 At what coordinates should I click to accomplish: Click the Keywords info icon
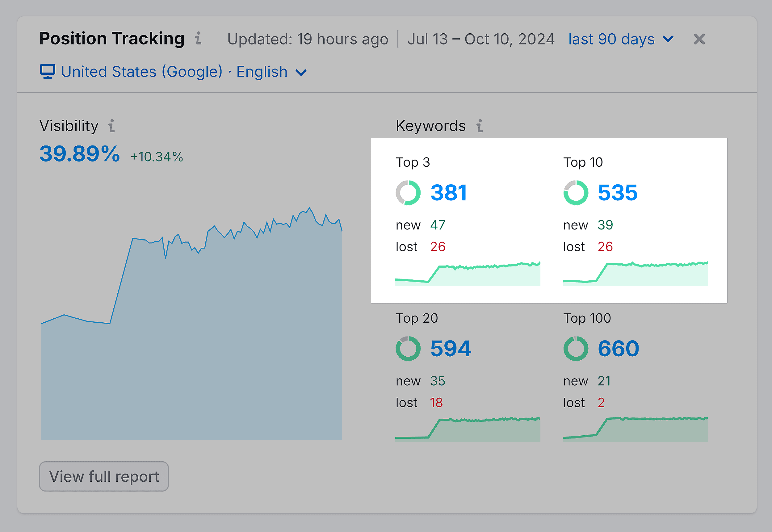click(x=479, y=126)
